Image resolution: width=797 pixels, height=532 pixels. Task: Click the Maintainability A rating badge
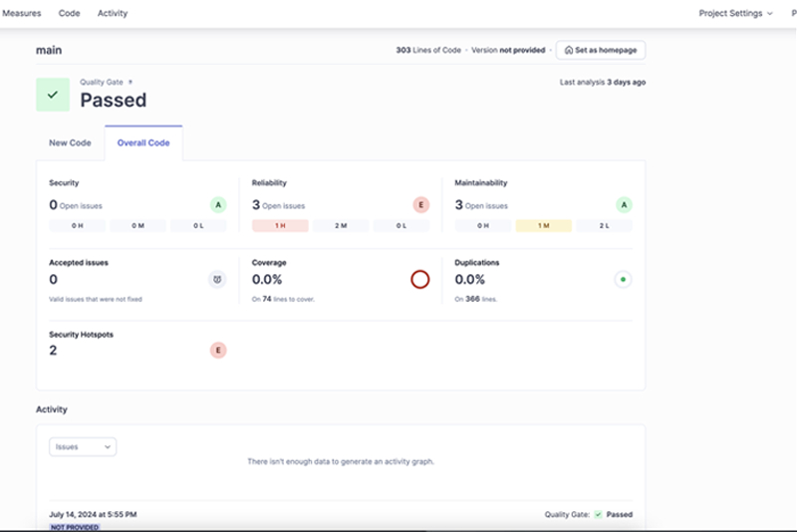pos(624,205)
